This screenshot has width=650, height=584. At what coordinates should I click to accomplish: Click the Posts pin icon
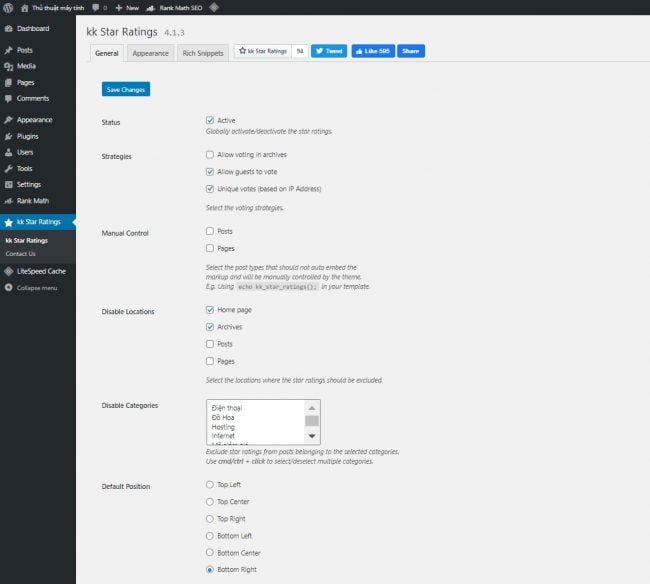pyautogui.click(x=8, y=50)
